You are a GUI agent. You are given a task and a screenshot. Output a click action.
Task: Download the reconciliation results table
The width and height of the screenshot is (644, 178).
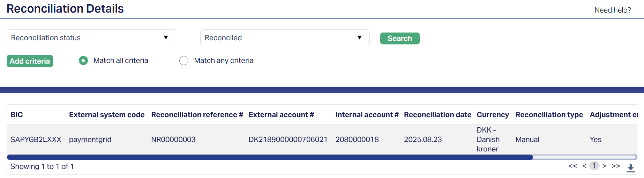(x=630, y=168)
